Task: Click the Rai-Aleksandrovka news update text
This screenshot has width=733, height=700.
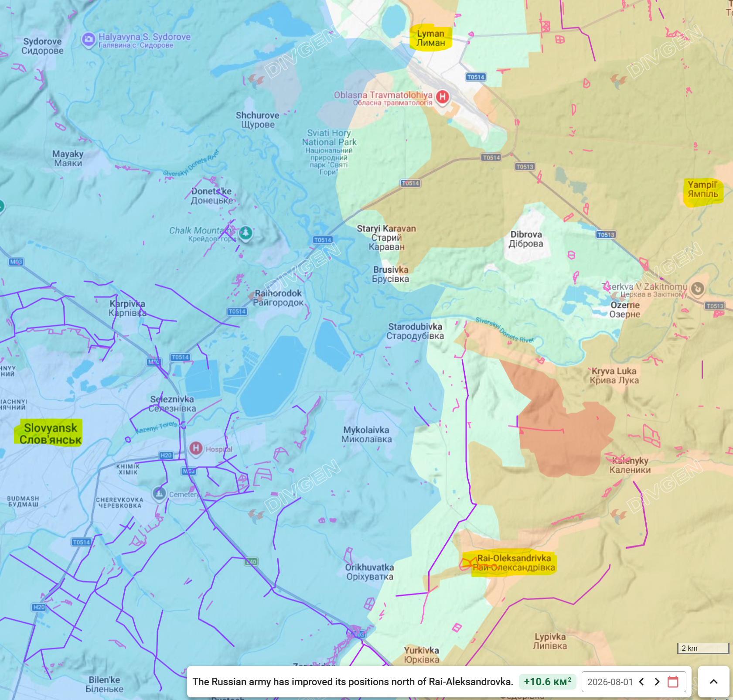Action: point(353,682)
